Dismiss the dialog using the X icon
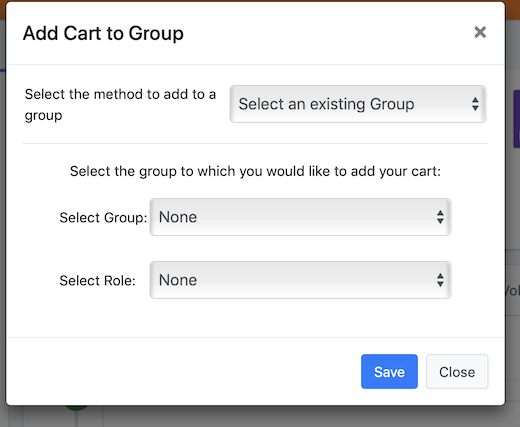 click(x=480, y=32)
